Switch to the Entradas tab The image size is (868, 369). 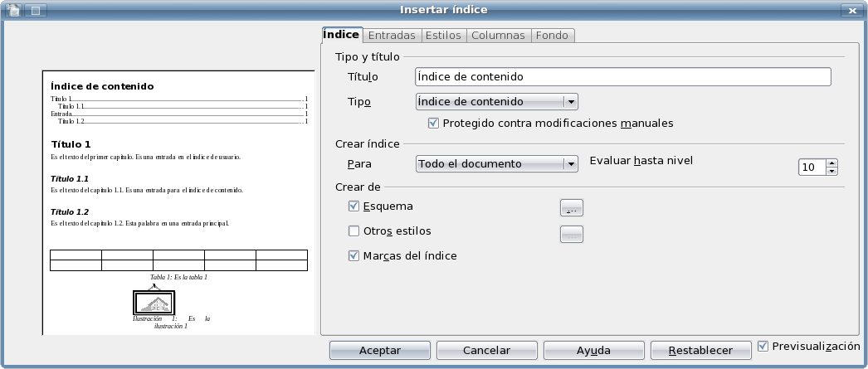tap(391, 36)
